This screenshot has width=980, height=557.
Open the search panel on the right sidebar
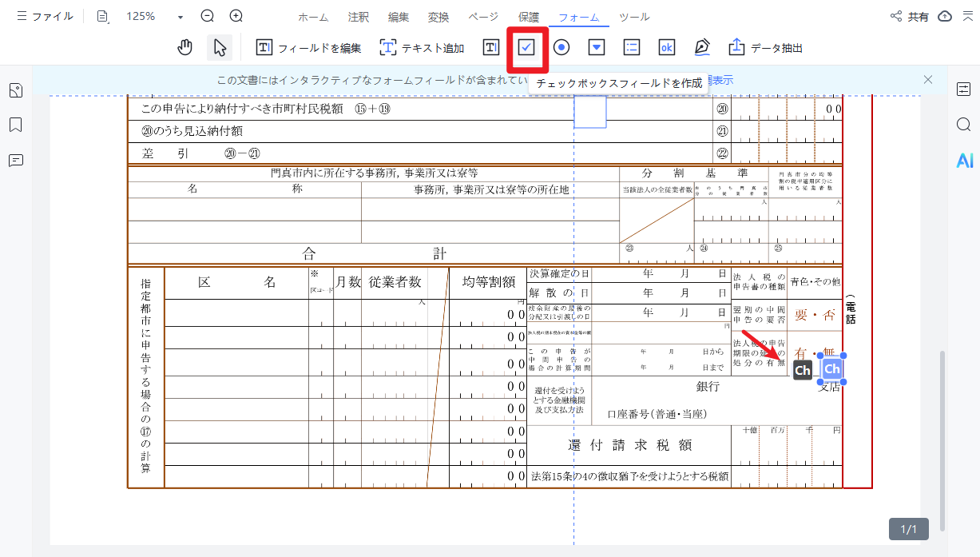[x=963, y=125]
